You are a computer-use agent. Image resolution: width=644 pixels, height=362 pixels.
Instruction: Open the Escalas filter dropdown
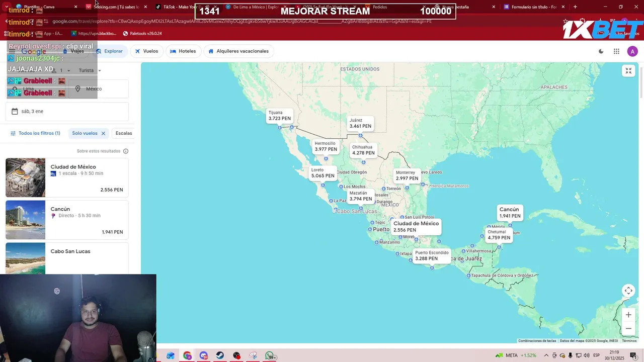pyautogui.click(x=124, y=133)
